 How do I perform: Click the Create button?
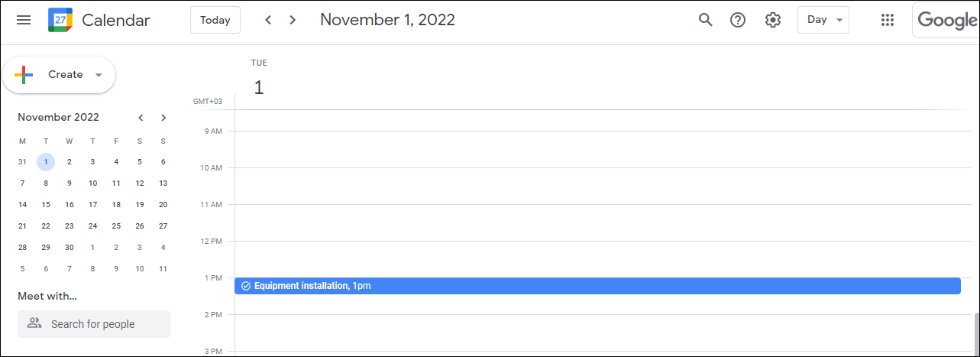point(59,75)
